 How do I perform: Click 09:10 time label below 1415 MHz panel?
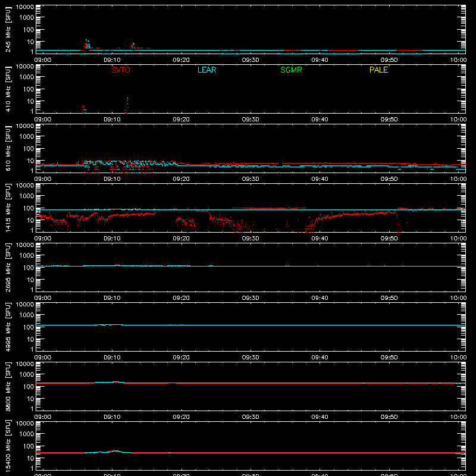pyautogui.click(x=112, y=239)
